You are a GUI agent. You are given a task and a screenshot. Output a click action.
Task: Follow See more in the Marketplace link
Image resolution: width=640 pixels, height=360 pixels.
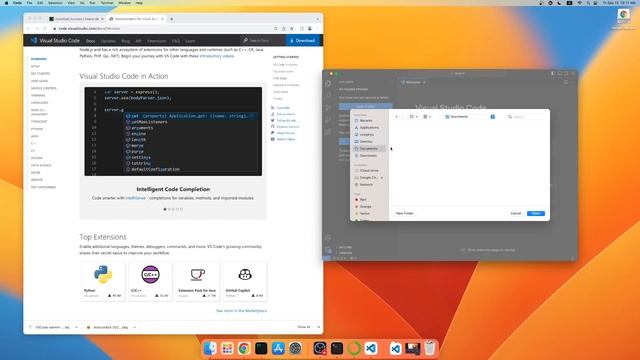[x=241, y=311]
